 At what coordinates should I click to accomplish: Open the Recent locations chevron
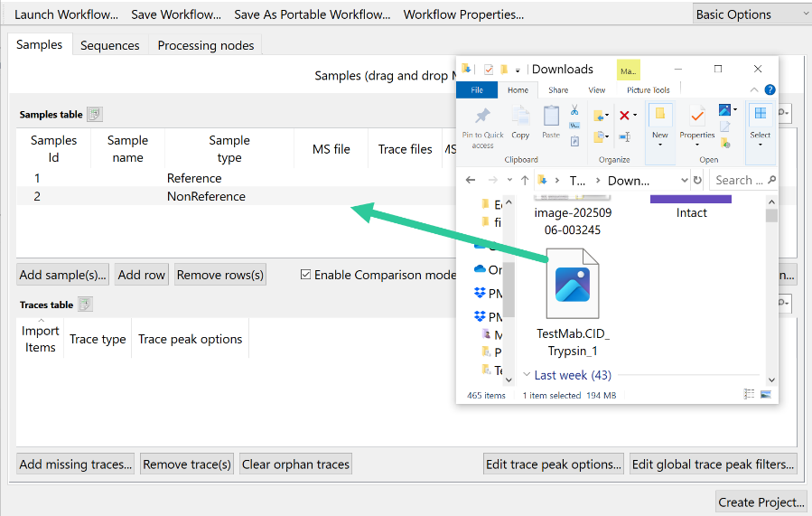coord(509,180)
